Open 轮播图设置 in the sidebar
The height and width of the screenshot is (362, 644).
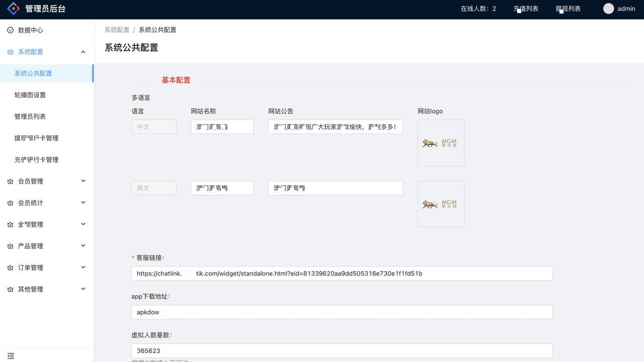(30, 95)
